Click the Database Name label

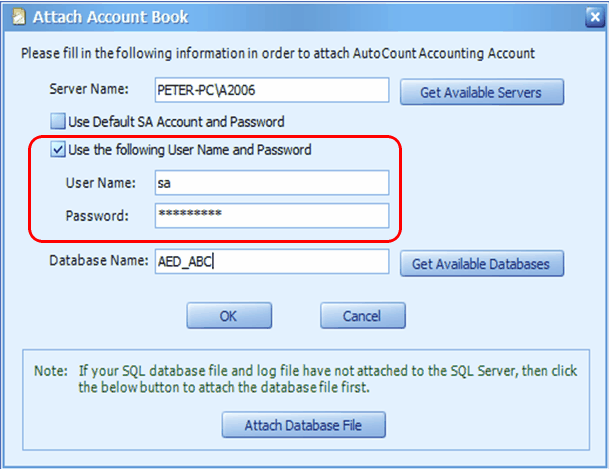[99, 261]
